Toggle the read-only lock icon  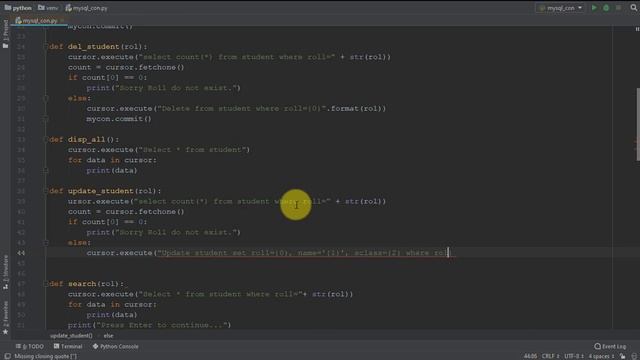[x=622, y=356]
